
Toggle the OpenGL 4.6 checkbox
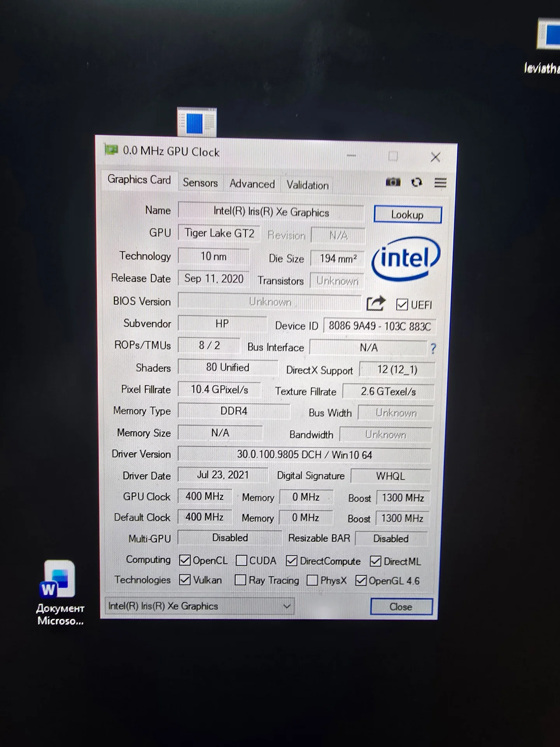point(361,580)
